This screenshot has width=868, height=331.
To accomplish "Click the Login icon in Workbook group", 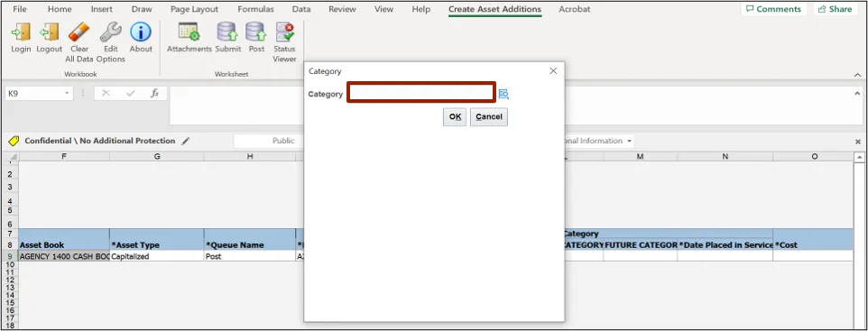I will coord(21,32).
